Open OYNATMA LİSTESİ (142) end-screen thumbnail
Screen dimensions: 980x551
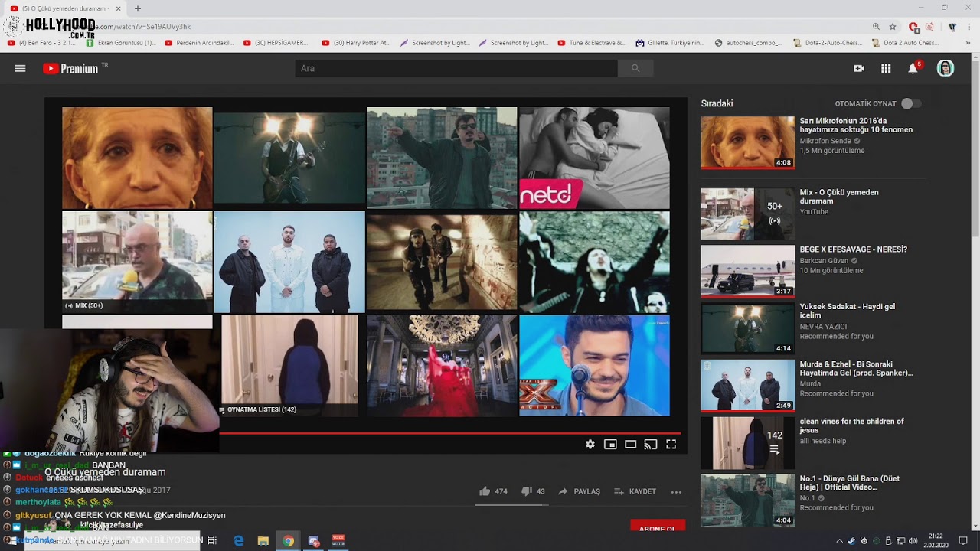(289, 366)
